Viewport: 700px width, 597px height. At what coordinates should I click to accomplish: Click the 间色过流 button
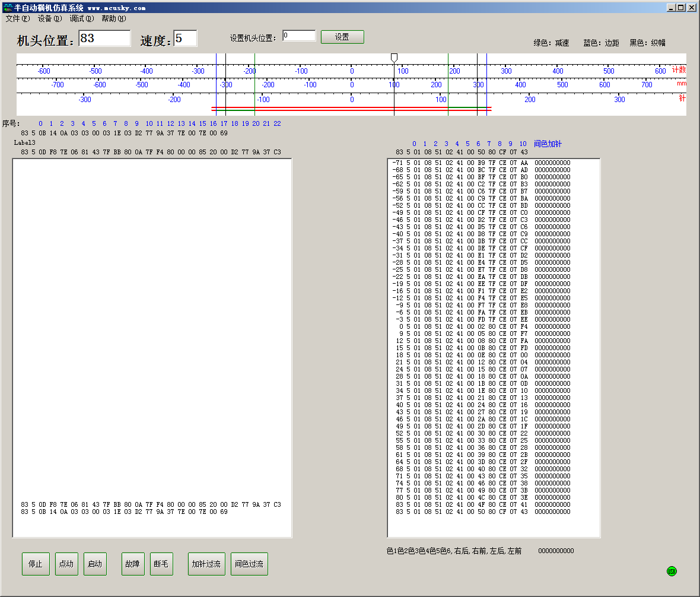point(249,564)
